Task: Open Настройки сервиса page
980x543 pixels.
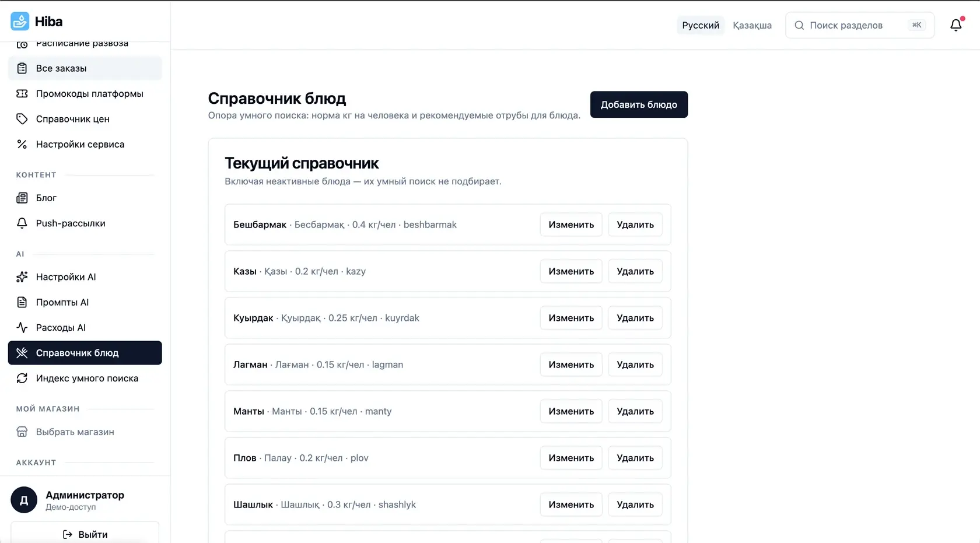Action: pos(85,144)
